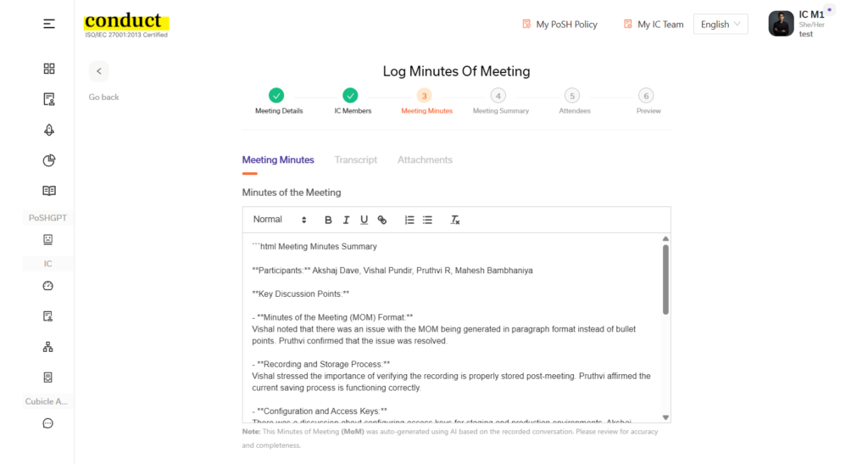Open the dashboard grid icon in the sidebar

tap(49, 69)
